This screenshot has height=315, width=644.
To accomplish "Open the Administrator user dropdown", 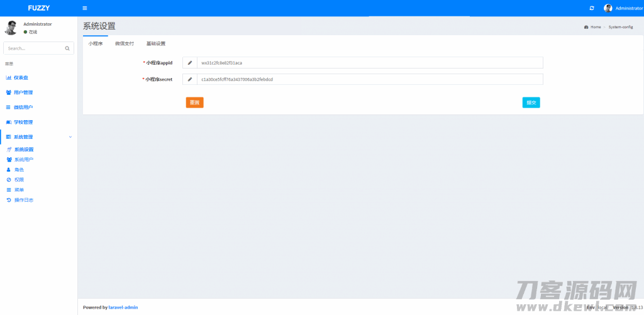I will click(x=628, y=8).
